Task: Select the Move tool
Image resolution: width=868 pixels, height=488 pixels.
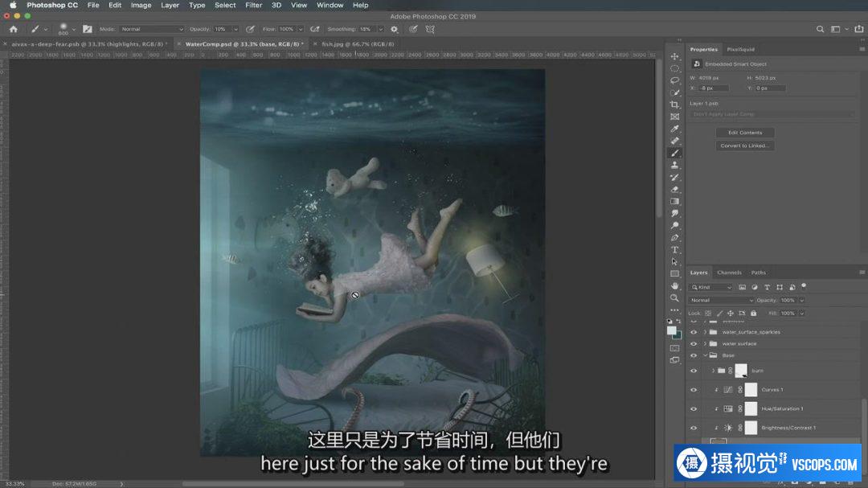Action: [674, 56]
